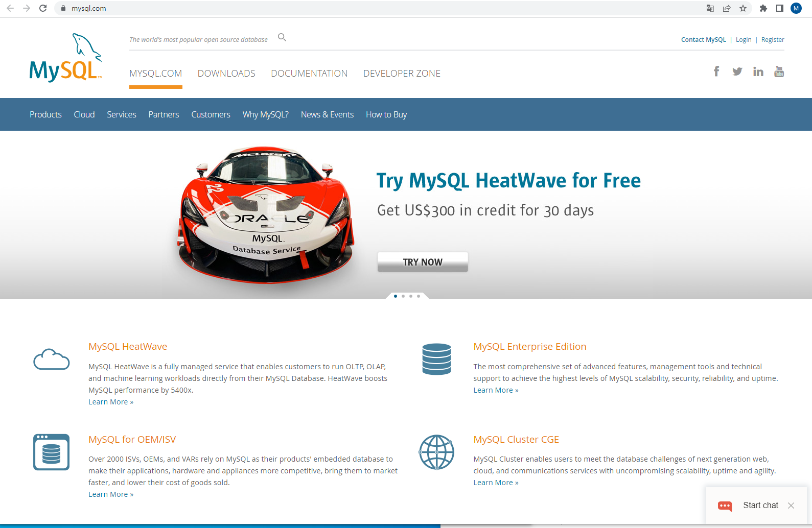Open the Chrome profile avatar M
This screenshot has width=812, height=528.
[x=796, y=8]
